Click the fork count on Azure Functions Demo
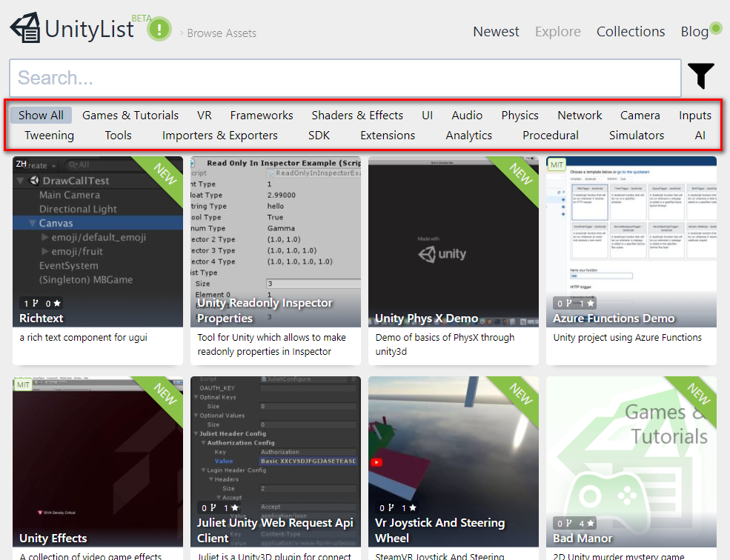The width and height of the screenshot is (730, 560). coord(565,304)
